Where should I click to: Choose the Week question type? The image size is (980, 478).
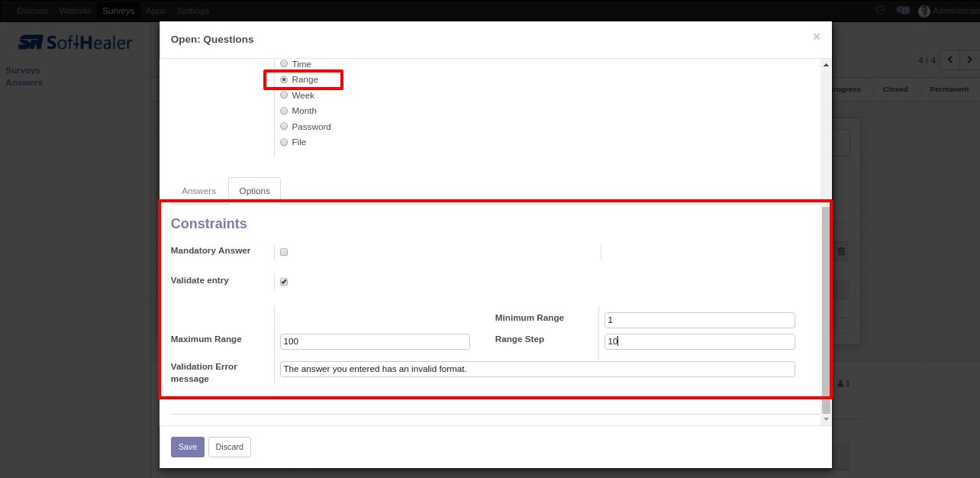pyautogui.click(x=284, y=95)
